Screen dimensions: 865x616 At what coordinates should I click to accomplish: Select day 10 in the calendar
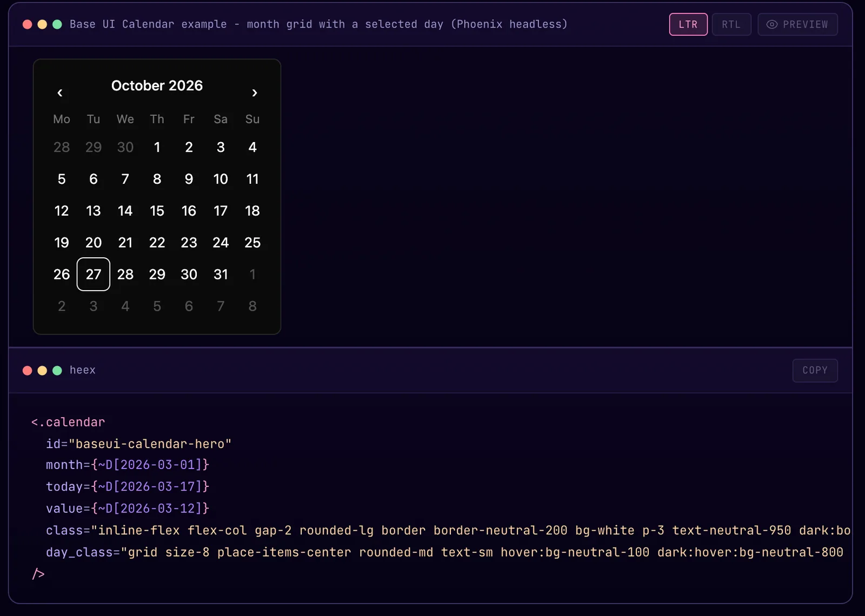pyautogui.click(x=221, y=179)
